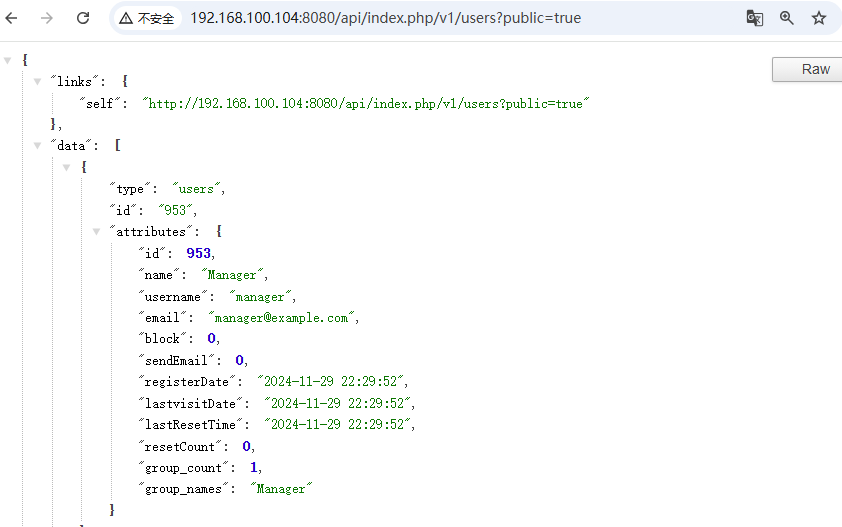Screen dimensions: 842x527
Task: Click the manager@example.com email value
Action: [x=290, y=317]
